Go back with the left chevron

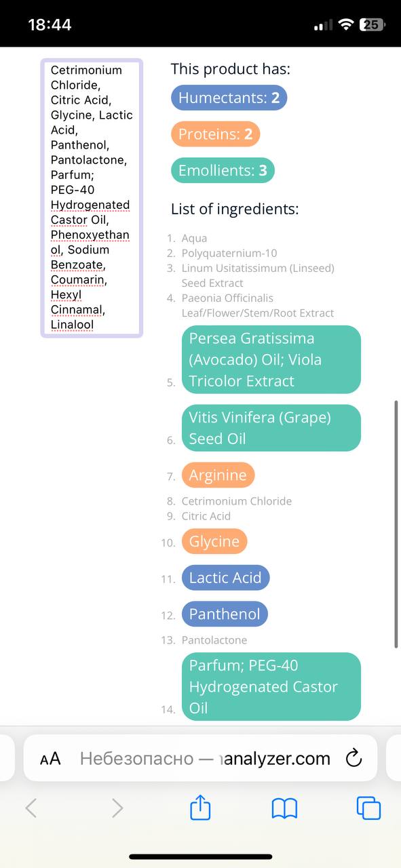click(x=31, y=808)
